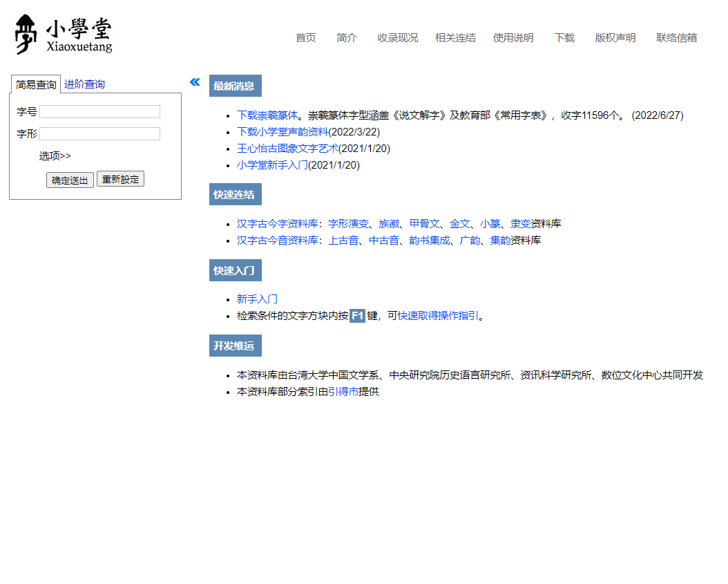Open the 下载 menu item
Screen dimensions: 728x584
pos(564,37)
